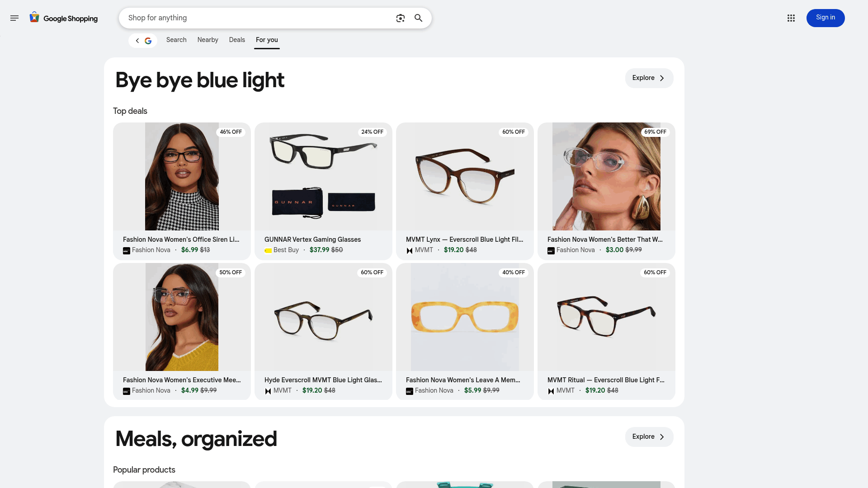Image resolution: width=868 pixels, height=488 pixels.
Task: Click the 46% OFF badge
Action: [231, 132]
